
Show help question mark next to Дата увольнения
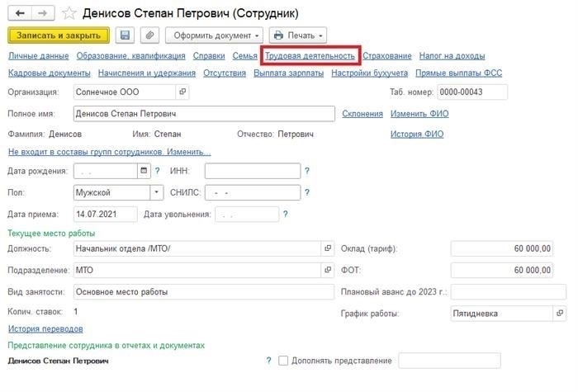[286, 214]
